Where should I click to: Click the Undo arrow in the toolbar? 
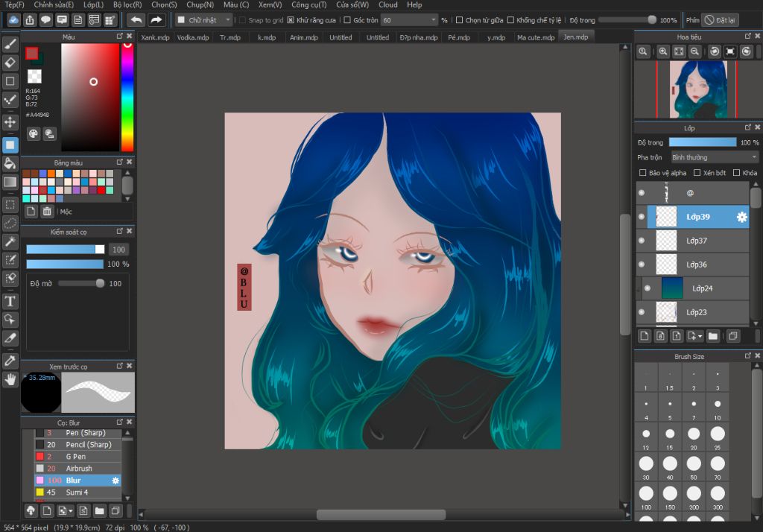[x=137, y=20]
